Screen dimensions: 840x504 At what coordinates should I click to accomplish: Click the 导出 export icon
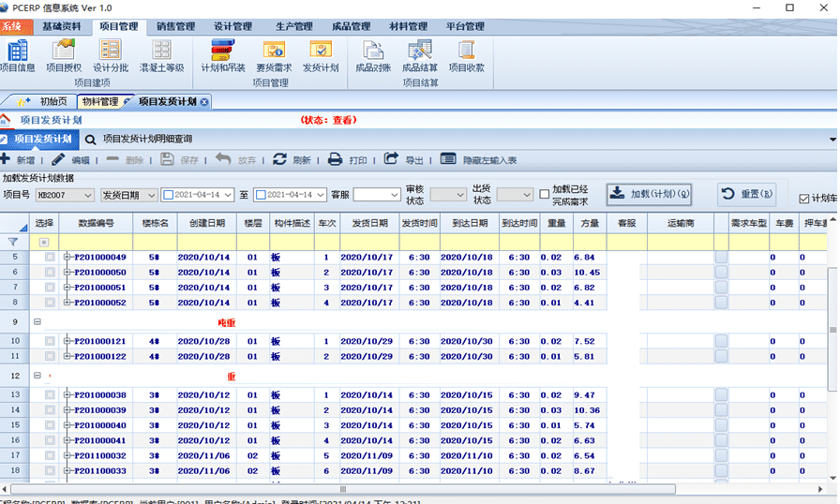click(x=391, y=158)
